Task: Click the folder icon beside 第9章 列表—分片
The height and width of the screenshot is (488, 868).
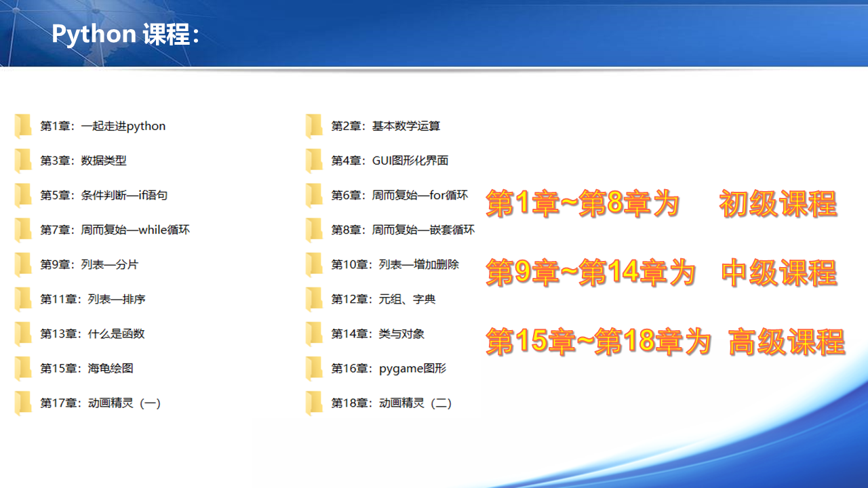Action: pyautogui.click(x=22, y=264)
